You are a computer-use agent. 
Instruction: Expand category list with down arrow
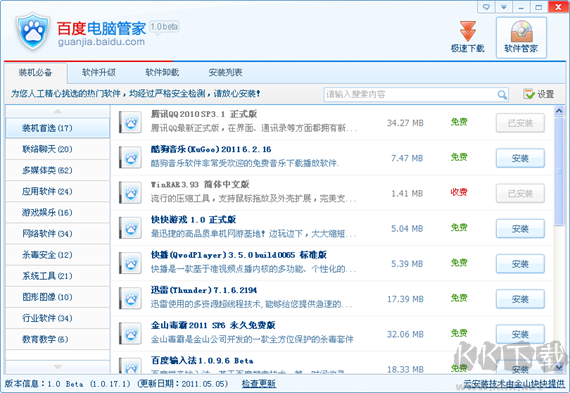point(57,366)
